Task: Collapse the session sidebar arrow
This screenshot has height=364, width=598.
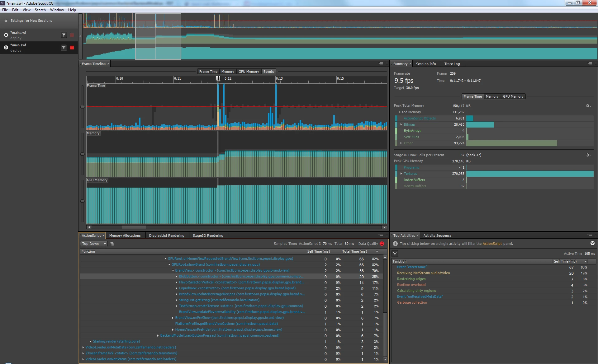Action: click(x=80, y=36)
